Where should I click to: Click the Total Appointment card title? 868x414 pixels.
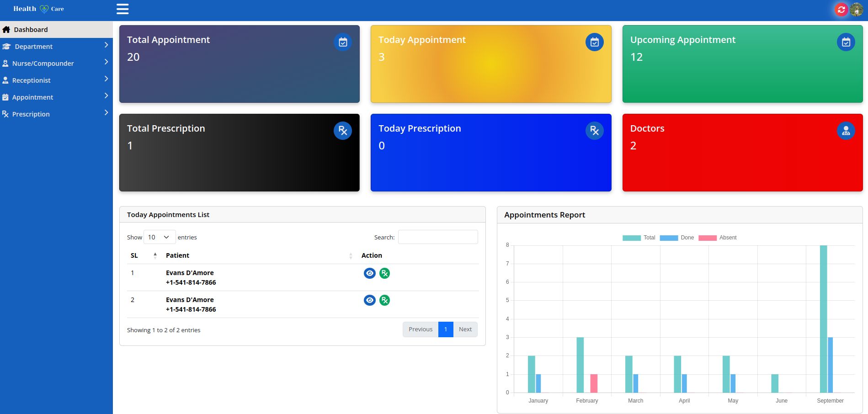[x=168, y=40]
